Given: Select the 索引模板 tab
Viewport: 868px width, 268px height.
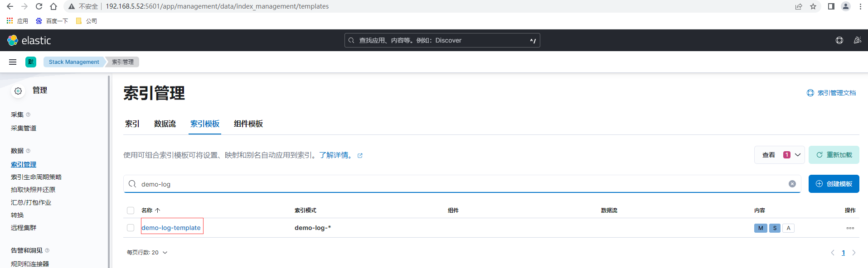Looking at the screenshot, I should click(205, 124).
